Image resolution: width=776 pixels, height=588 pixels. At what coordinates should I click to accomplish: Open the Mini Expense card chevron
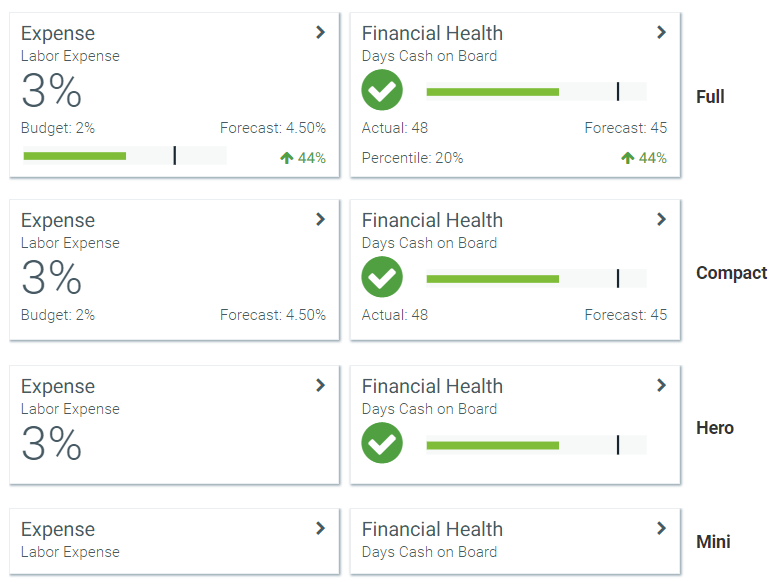(320, 528)
